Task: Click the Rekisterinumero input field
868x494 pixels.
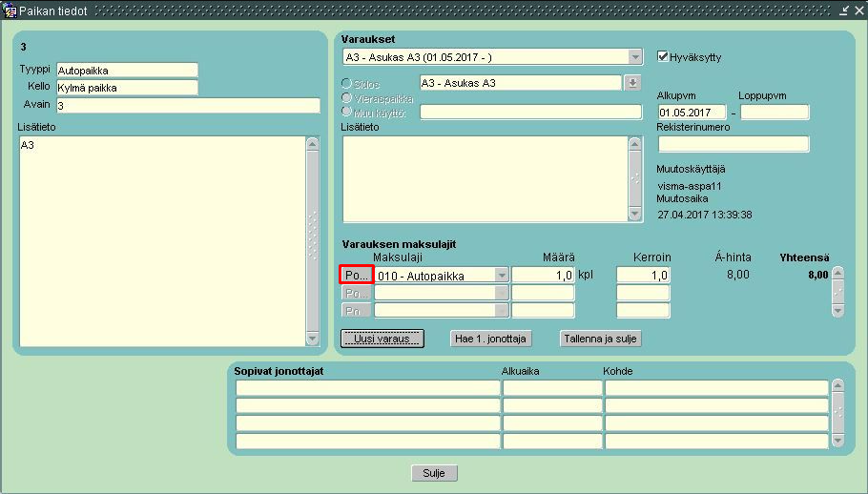Action: (x=733, y=144)
